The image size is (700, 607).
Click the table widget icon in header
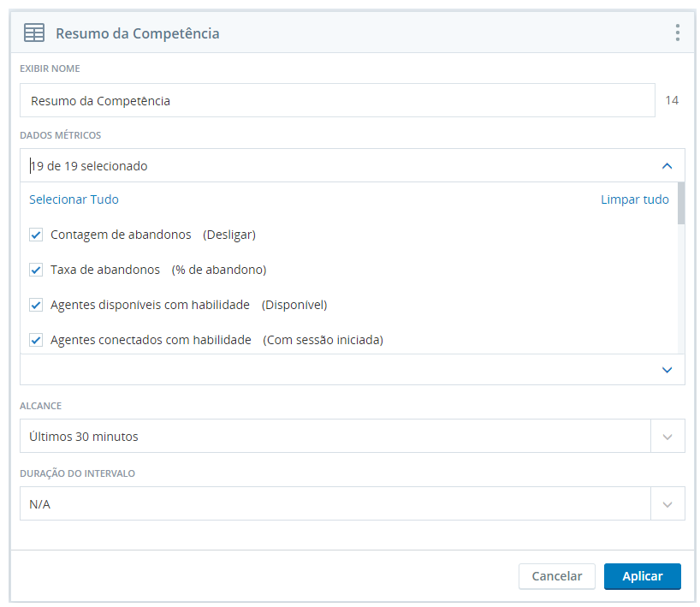(x=34, y=33)
